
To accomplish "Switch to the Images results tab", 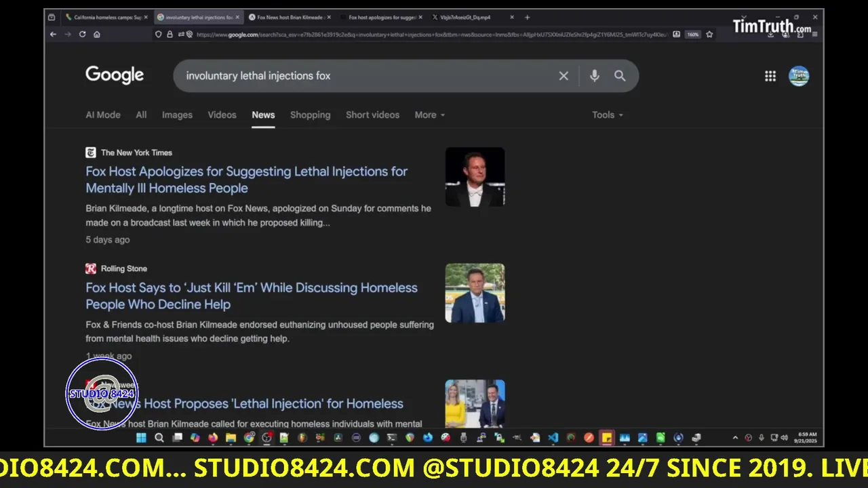I will pyautogui.click(x=177, y=115).
